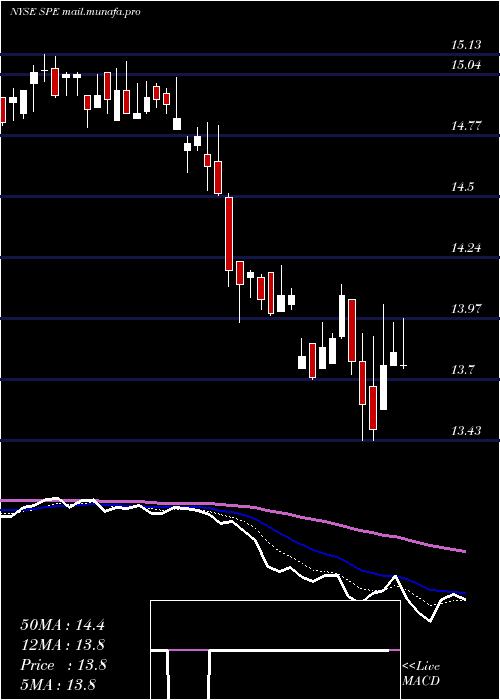Select the 13.7 price level label
The height and width of the screenshot is (700, 500).
462,370
